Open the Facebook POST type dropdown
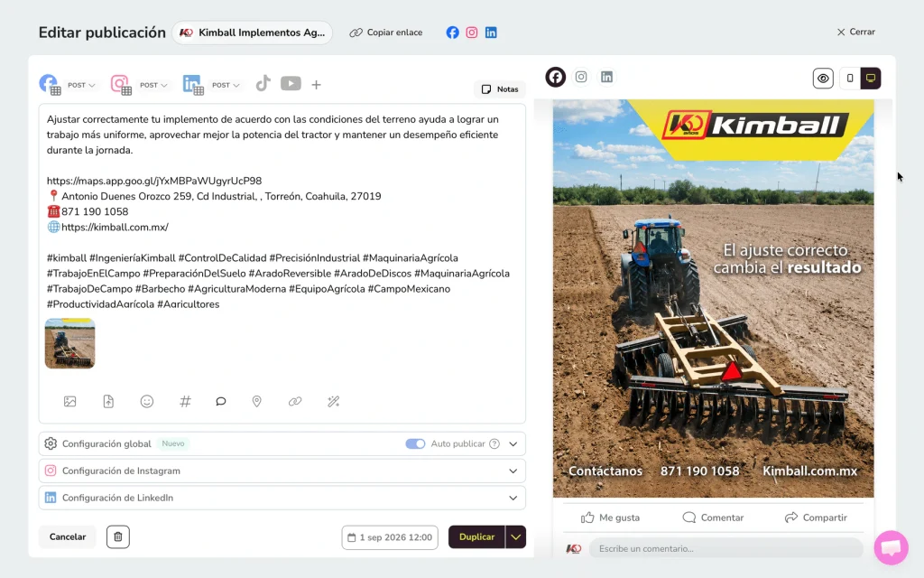Screen dimensions: 924x578 click(x=81, y=85)
